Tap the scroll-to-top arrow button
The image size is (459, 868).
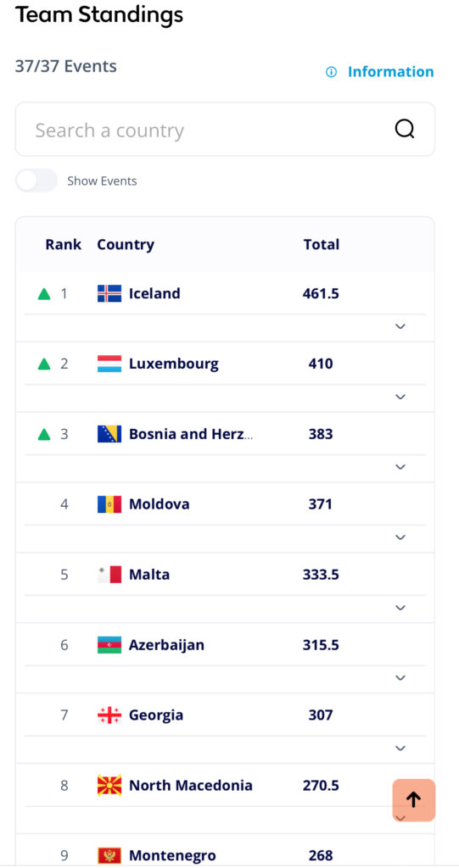[x=413, y=799]
